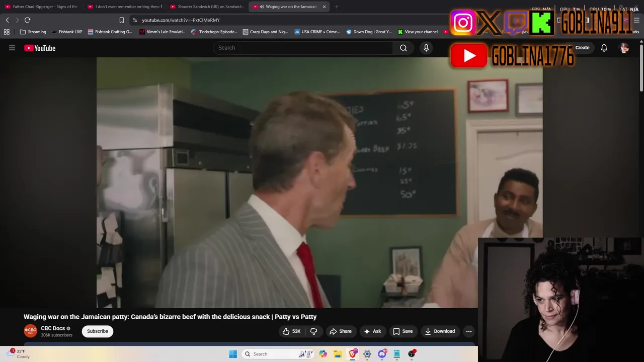Save video to a playlist
Viewport: 644px width, 362px height.
click(403, 331)
